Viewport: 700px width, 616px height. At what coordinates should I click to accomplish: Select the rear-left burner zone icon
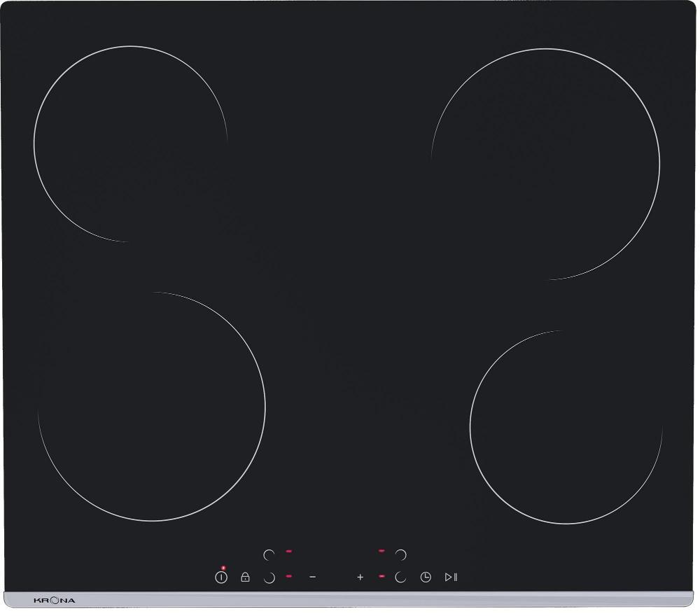[x=269, y=554]
